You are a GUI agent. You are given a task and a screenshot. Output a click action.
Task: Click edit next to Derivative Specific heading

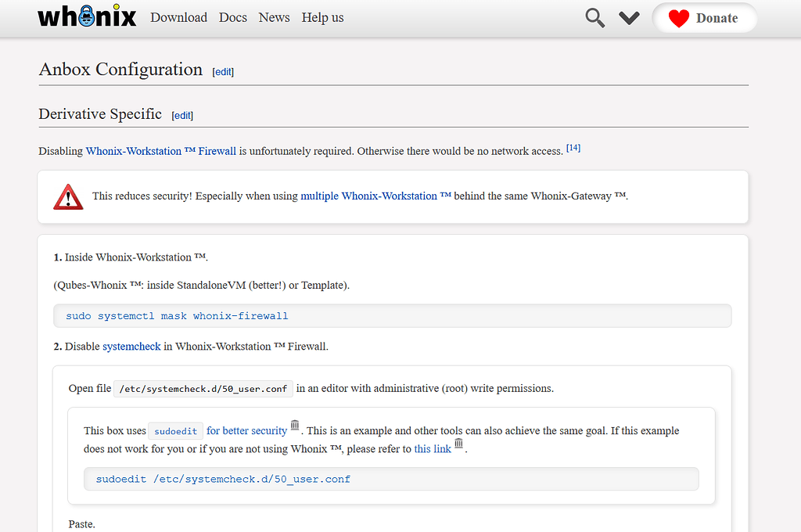(x=182, y=115)
